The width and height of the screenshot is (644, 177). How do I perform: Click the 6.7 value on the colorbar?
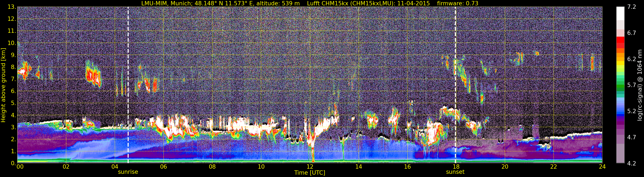click(632, 33)
